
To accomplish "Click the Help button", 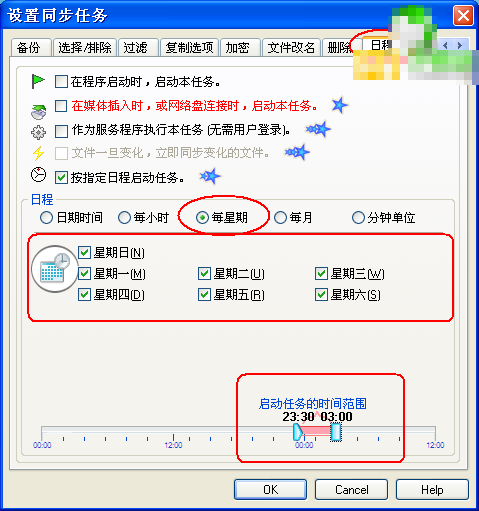I will [x=432, y=490].
